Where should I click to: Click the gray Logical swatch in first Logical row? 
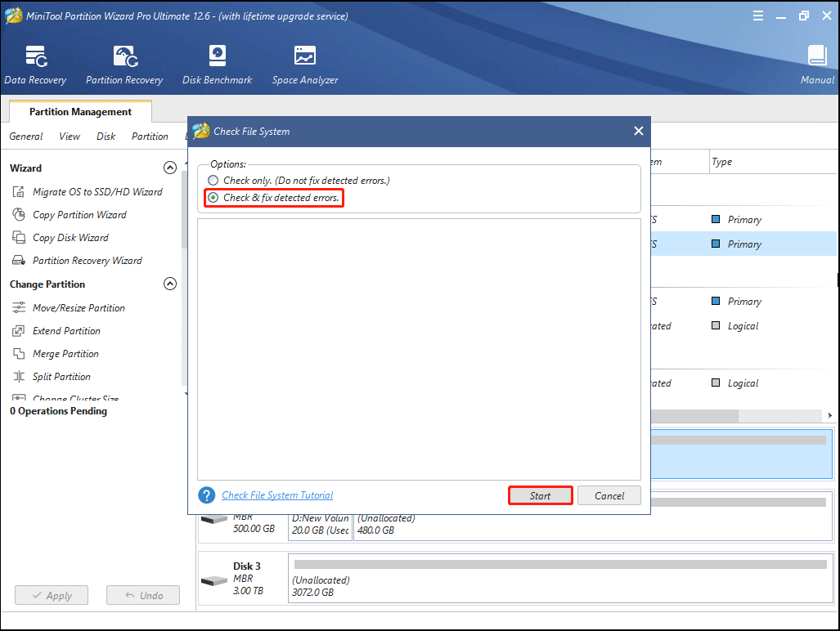click(x=715, y=325)
